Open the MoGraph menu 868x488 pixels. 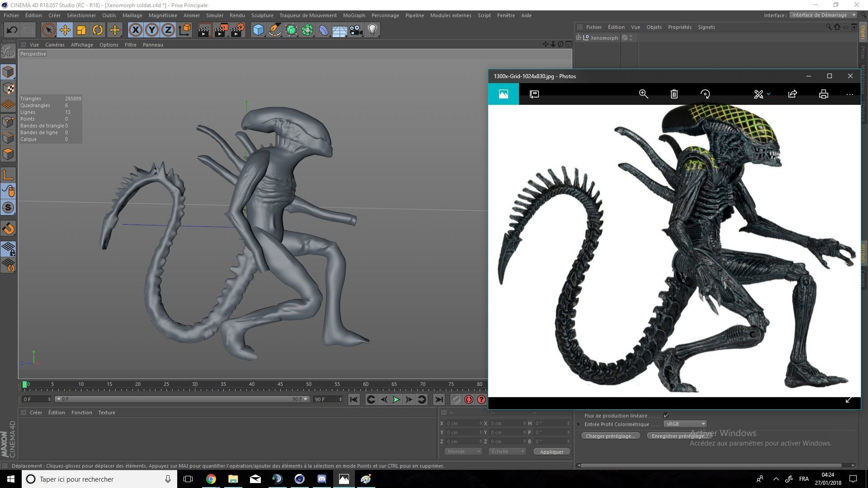[354, 15]
